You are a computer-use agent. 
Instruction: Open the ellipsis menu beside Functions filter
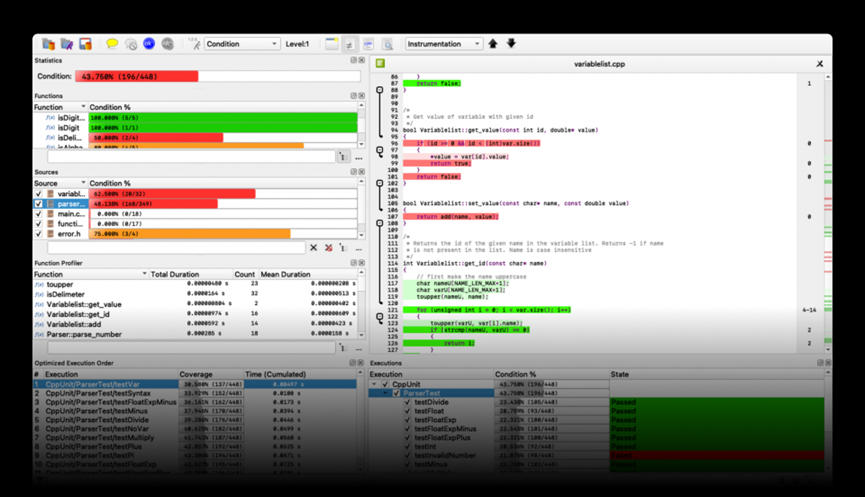coord(359,158)
